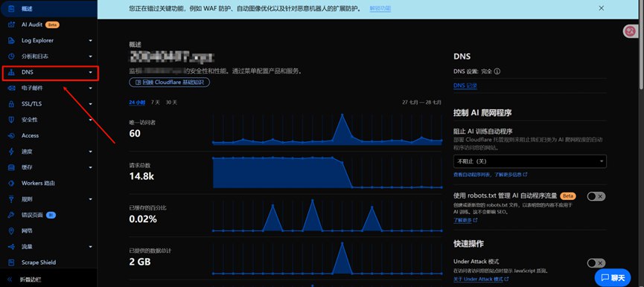This screenshot has width=644, height=287.
Task: Click 了解更多 link under robots.txt
Action: pos(465,220)
